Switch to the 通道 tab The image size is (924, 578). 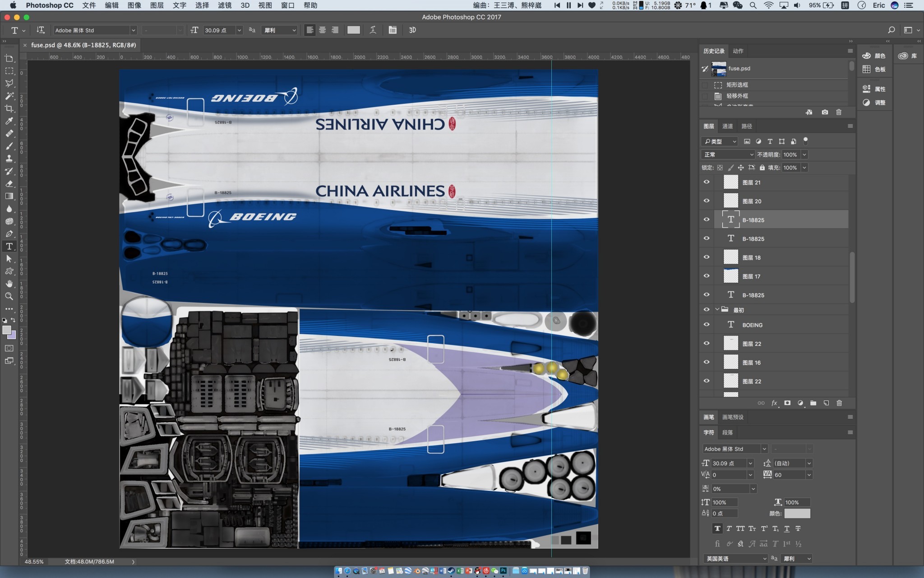(728, 126)
